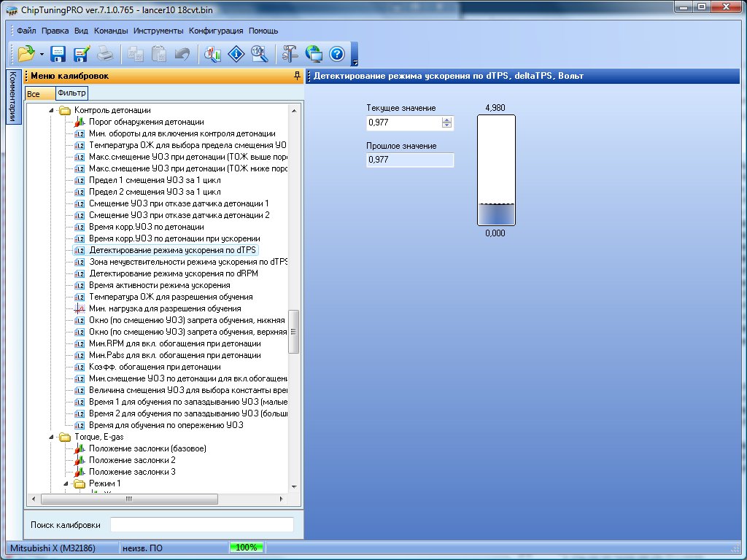This screenshot has width=747, height=560.
Task: Click the save-as floppy with pencil icon
Action: [81, 53]
